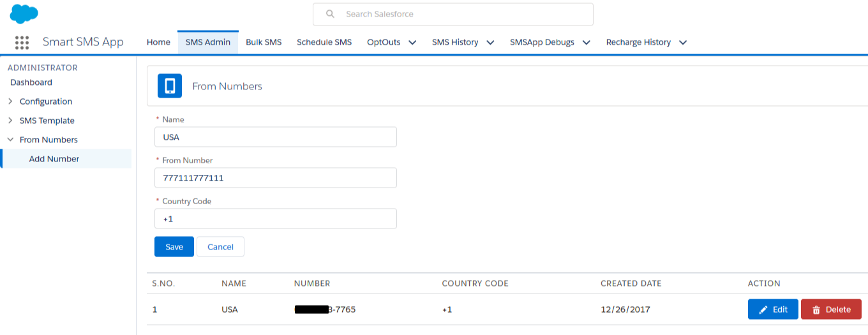Go to the Home tab
The width and height of the screenshot is (868, 335).
pyautogui.click(x=158, y=42)
